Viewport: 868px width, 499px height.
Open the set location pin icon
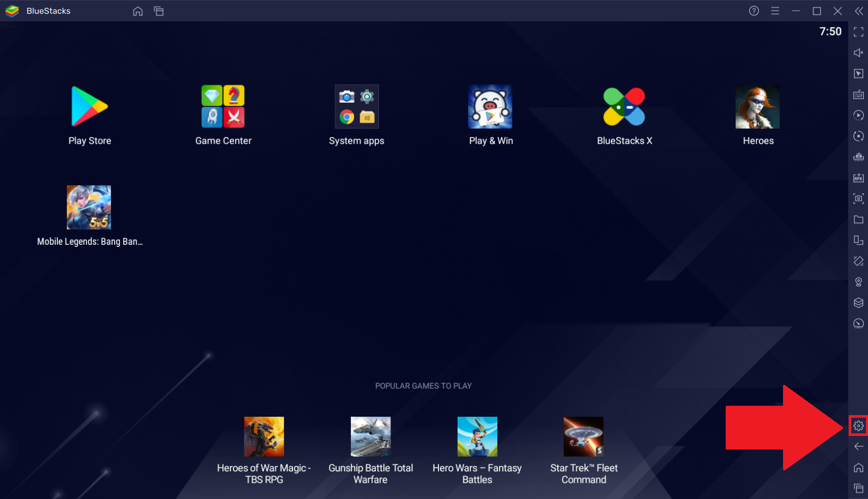859,282
